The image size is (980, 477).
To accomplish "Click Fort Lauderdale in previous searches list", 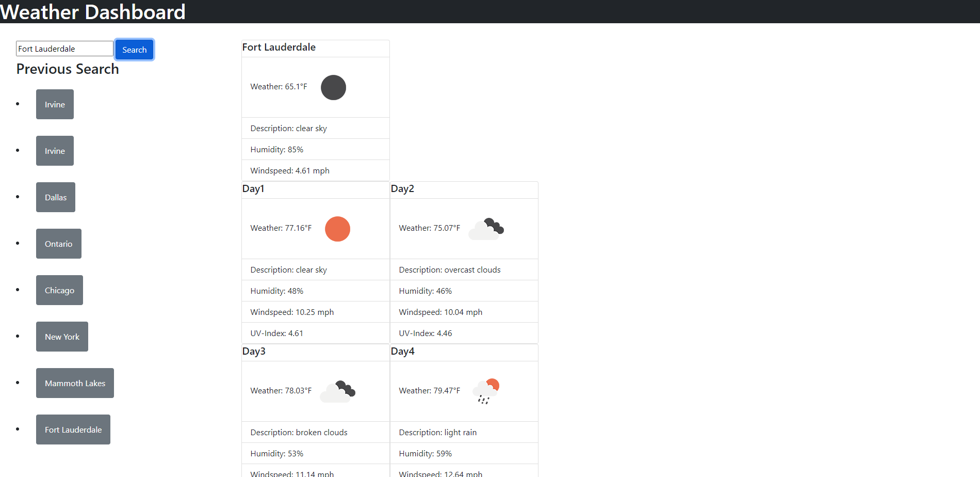I will tap(73, 429).
